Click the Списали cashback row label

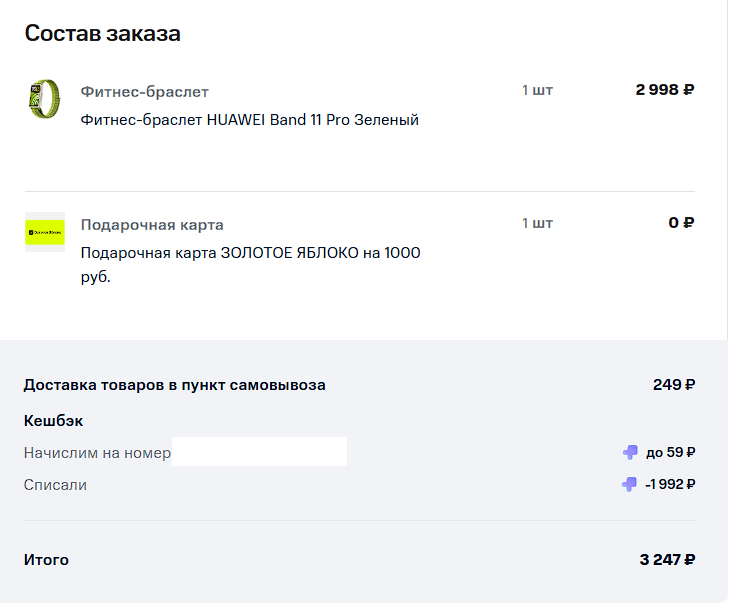[55, 485]
